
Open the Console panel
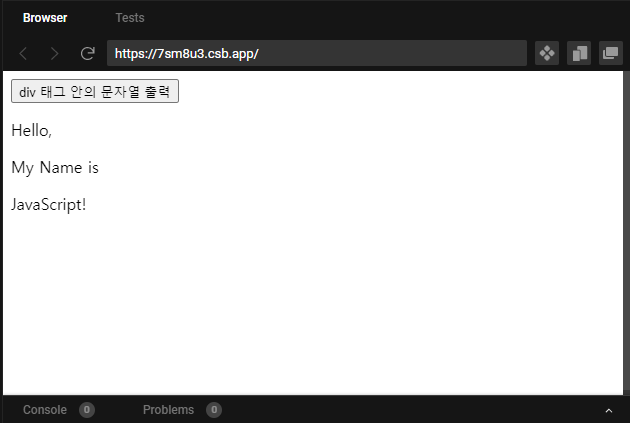[x=45, y=410]
